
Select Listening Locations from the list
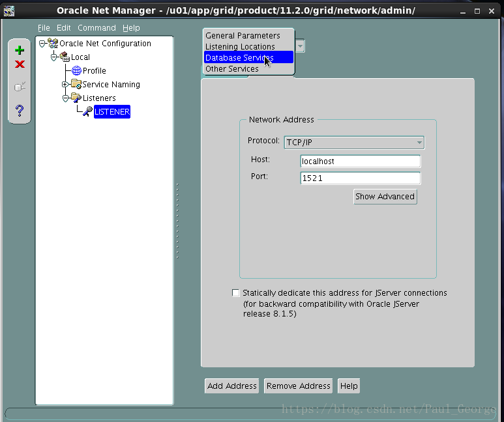pos(248,47)
